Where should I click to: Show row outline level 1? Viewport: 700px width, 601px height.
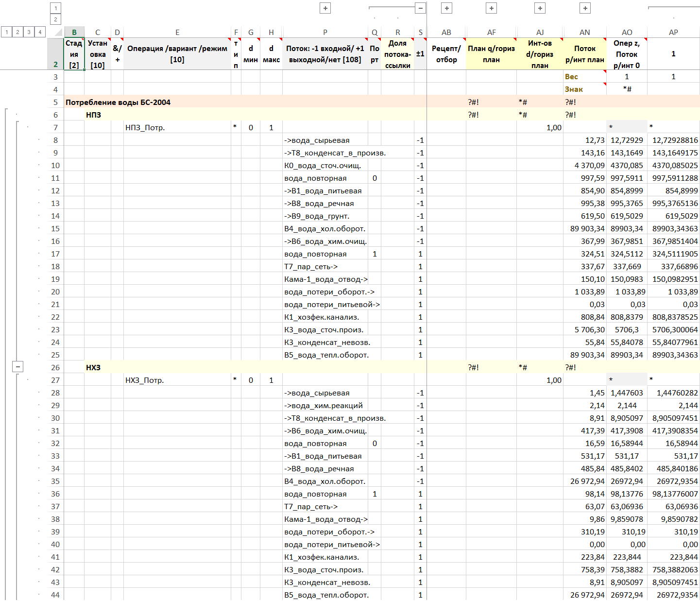click(7, 32)
